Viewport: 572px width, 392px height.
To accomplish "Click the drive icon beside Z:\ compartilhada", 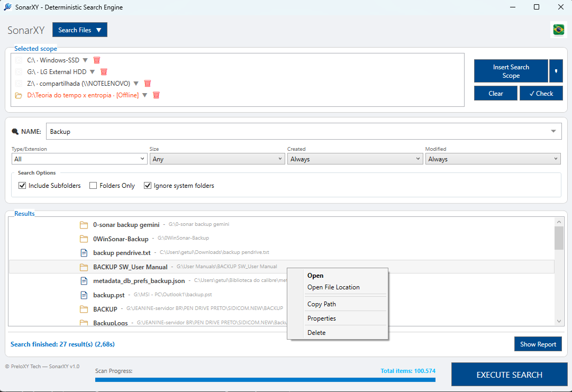I will click(19, 84).
